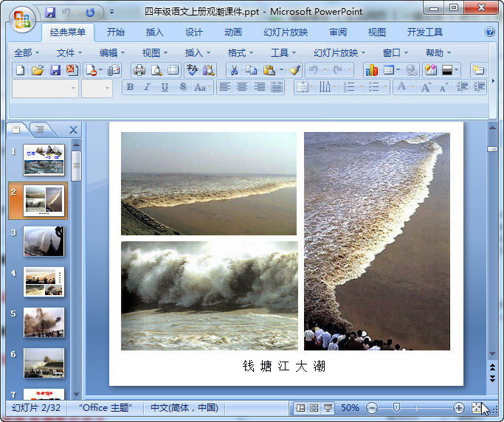This screenshot has height=422, width=504.
Task: Click the Cut scissors icon
Action: (x=234, y=70)
